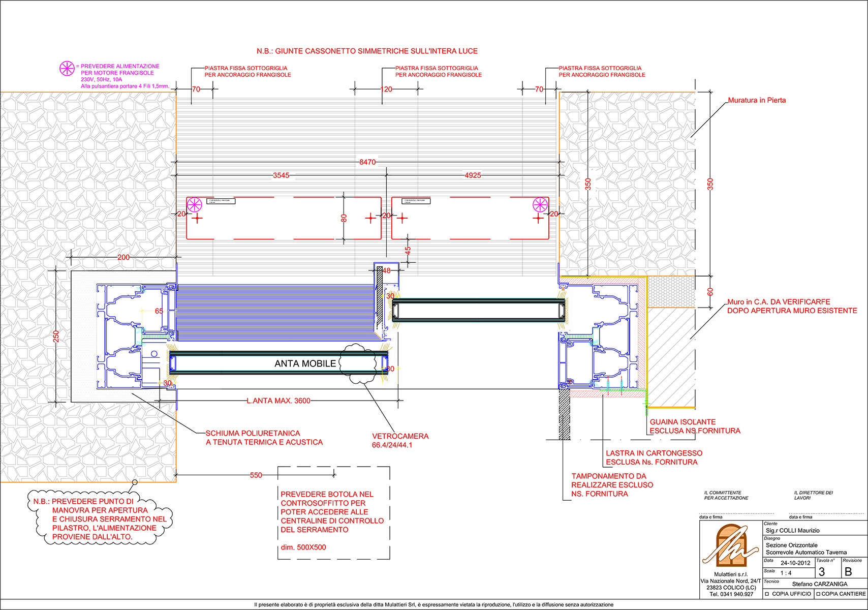Click the 200 dimension value
The image size is (868, 610).
coord(123,258)
